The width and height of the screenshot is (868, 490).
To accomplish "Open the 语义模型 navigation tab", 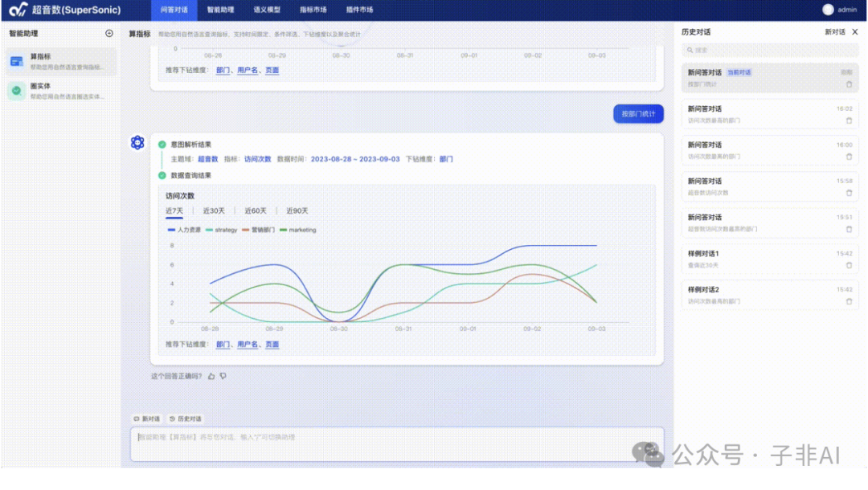I will [x=268, y=10].
